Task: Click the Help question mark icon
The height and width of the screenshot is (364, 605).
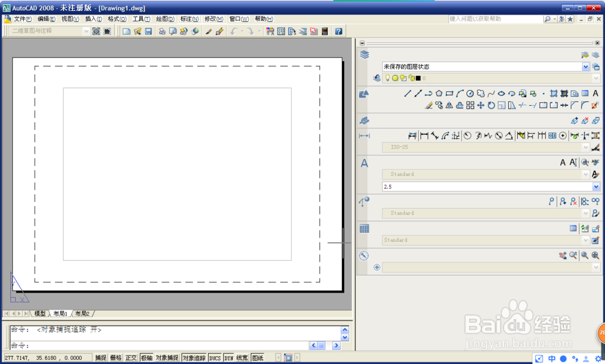Action: tap(338, 31)
